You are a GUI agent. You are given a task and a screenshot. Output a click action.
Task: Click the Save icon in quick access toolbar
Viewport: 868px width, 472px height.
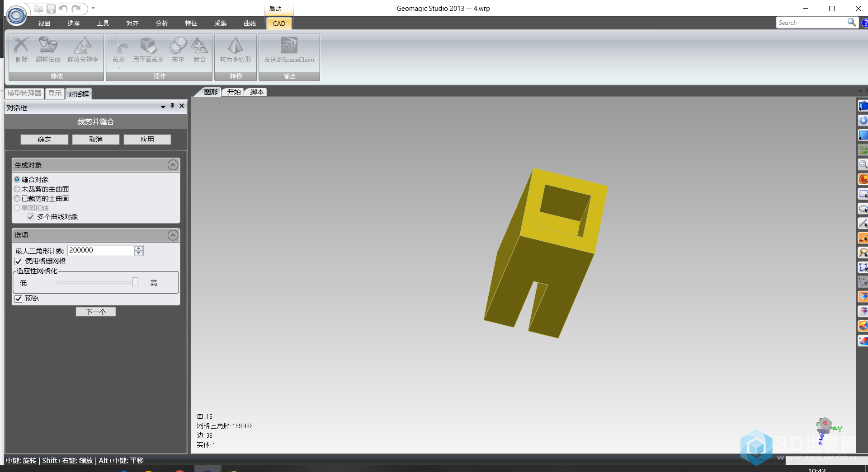click(51, 9)
